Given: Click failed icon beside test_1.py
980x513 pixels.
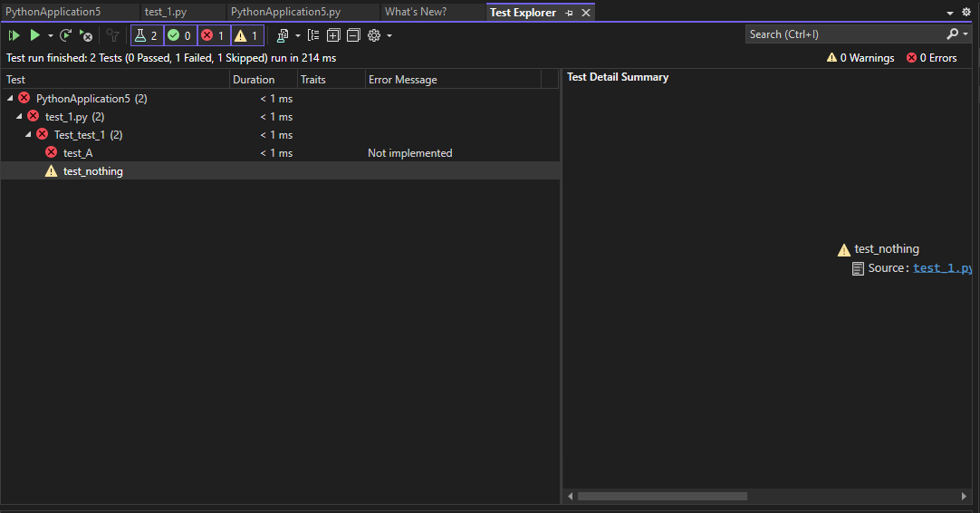Looking at the screenshot, I should coord(34,116).
